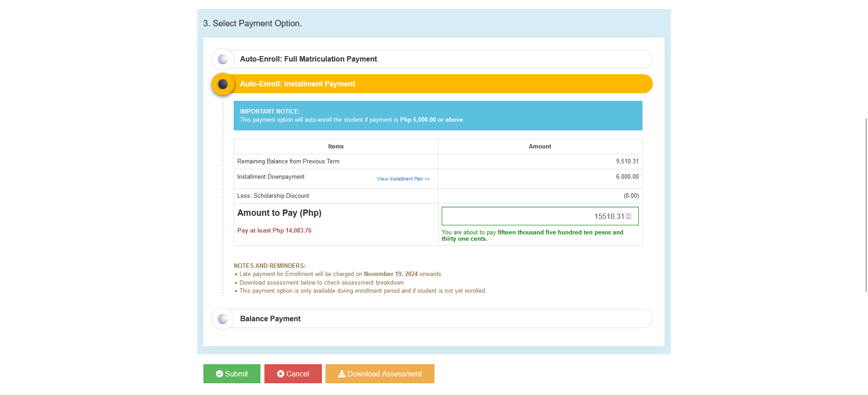The image size is (868, 395).
Task: Click 'Pay at least Php 14,083.76' text
Action: pos(274,231)
